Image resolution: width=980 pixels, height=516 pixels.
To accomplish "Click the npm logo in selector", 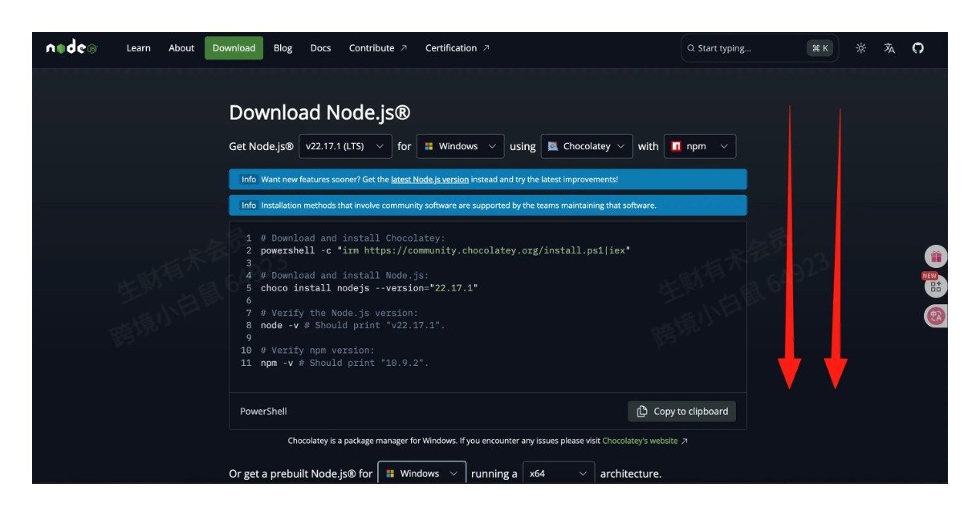I will tap(677, 146).
